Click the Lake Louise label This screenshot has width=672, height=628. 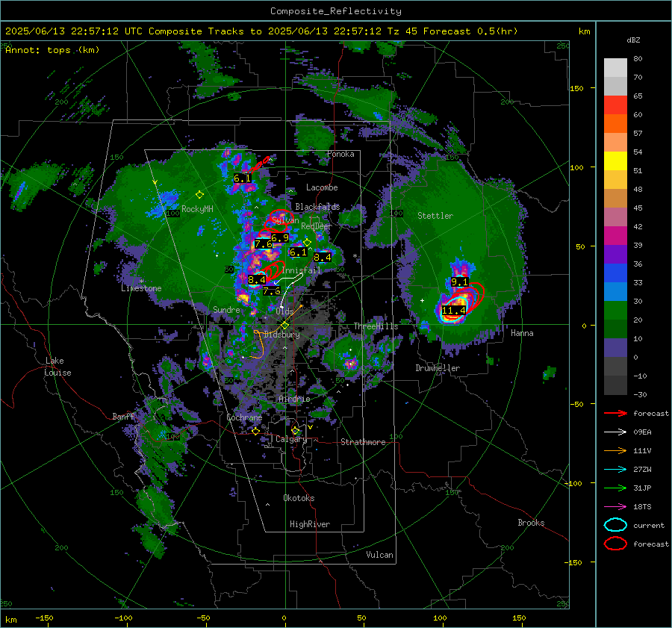tap(57, 367)
